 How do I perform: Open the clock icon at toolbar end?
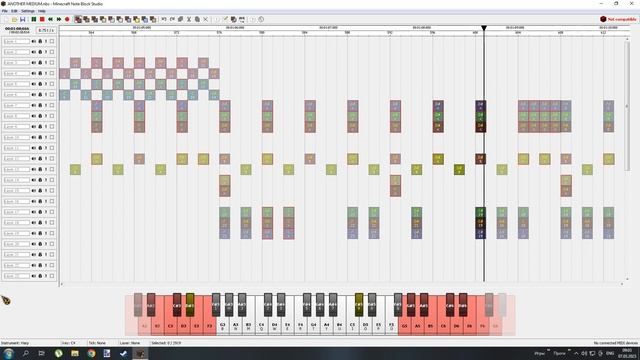coord(261,19)
